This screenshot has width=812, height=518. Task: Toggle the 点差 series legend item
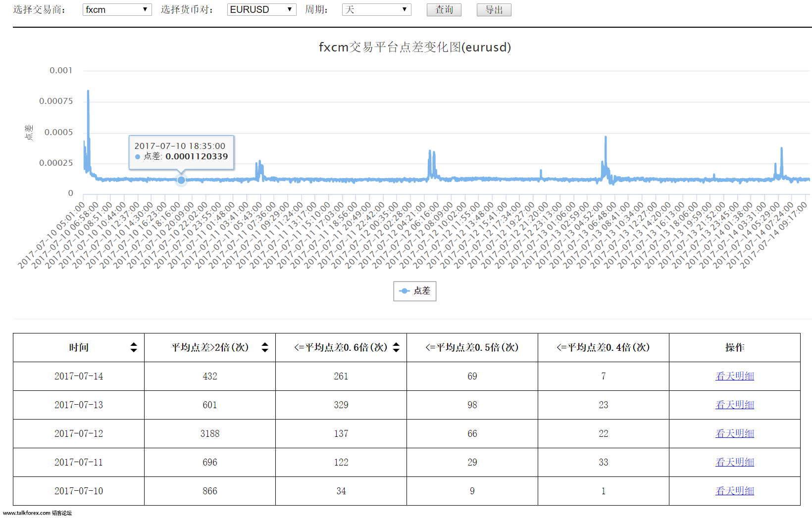(x=415, y=291)
